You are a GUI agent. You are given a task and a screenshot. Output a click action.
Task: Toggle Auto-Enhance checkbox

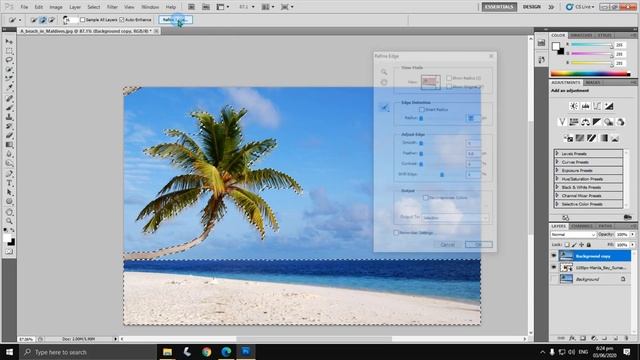click(x=122, y=20)
